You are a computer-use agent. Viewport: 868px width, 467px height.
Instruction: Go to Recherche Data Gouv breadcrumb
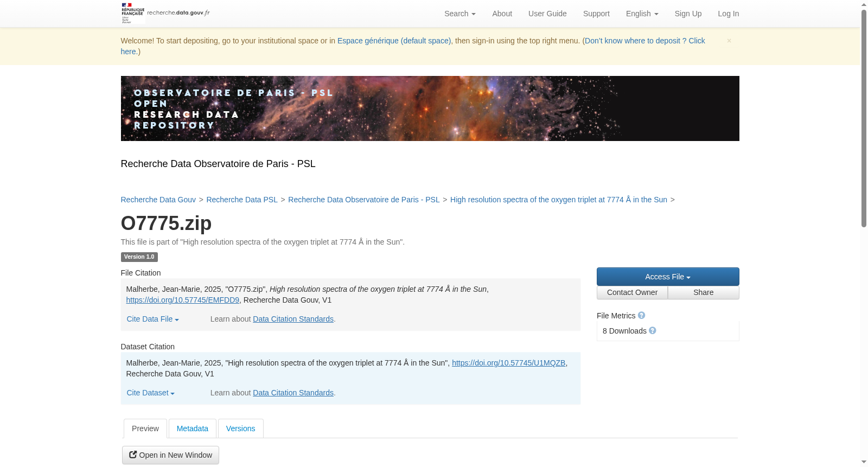pos(158,200)
